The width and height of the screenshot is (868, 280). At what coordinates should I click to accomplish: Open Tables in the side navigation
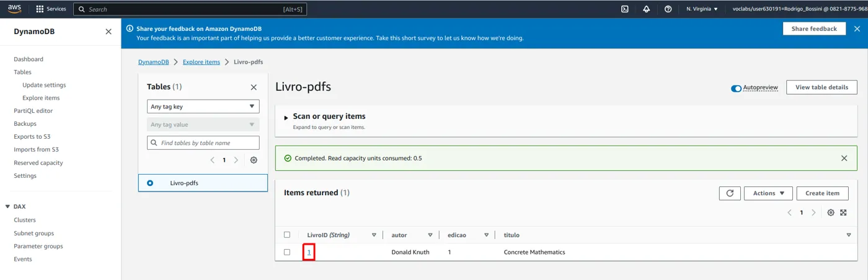click(x=22, y=72)
